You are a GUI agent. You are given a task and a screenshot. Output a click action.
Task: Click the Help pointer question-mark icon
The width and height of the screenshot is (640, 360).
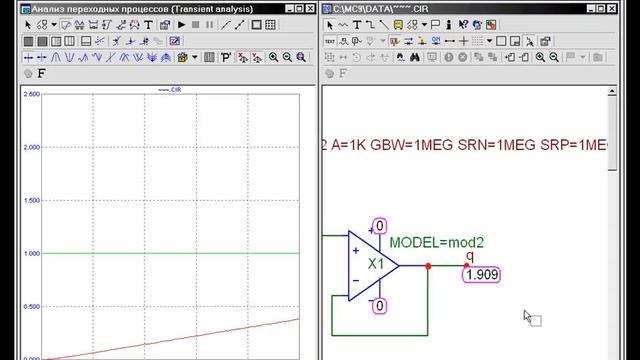(x=463, y=25)
